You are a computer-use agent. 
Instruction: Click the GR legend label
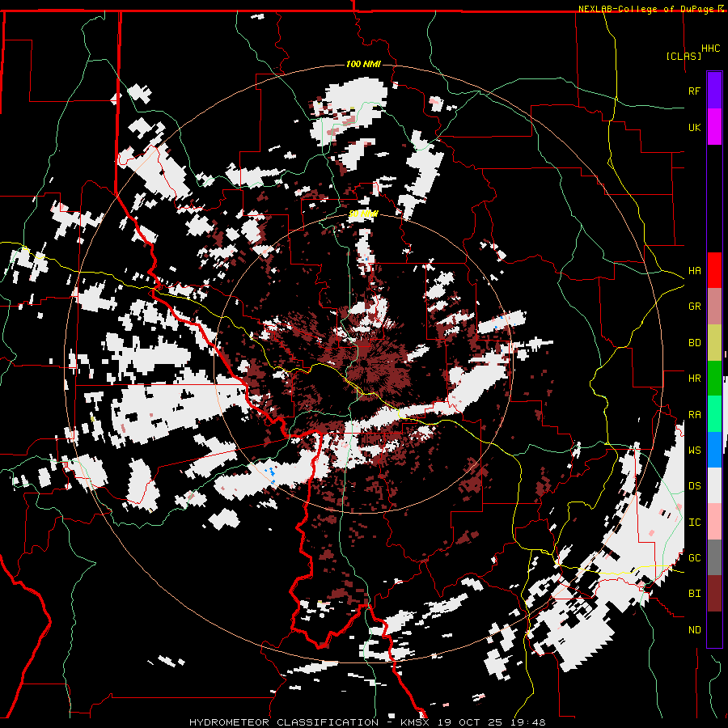coord(694,307)
